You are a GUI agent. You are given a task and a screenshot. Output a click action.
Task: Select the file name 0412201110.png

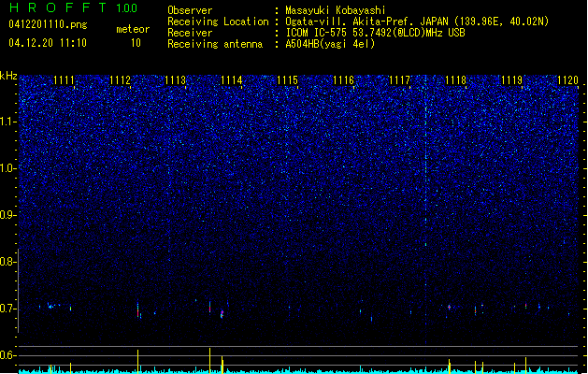tap(48, 25)
